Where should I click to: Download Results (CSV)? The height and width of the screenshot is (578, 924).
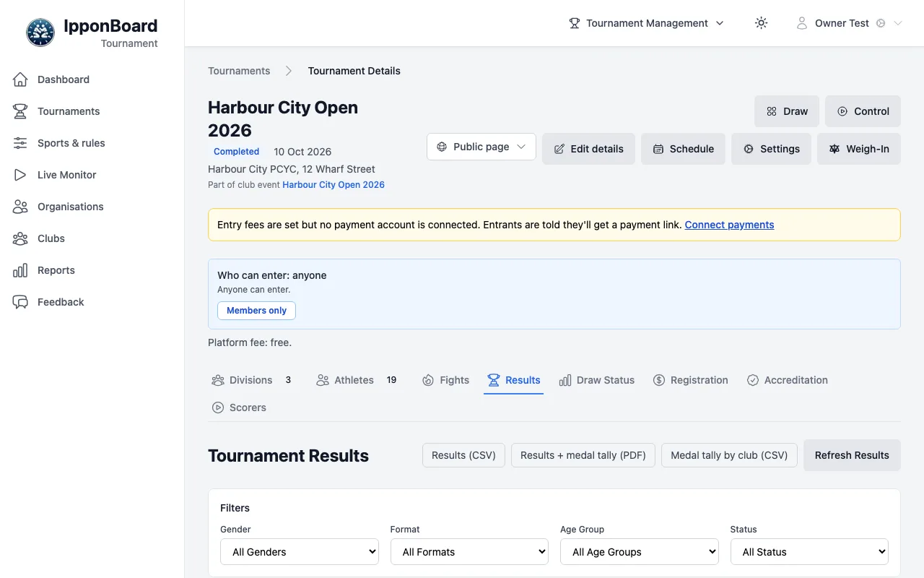click(x=463, y=455)
